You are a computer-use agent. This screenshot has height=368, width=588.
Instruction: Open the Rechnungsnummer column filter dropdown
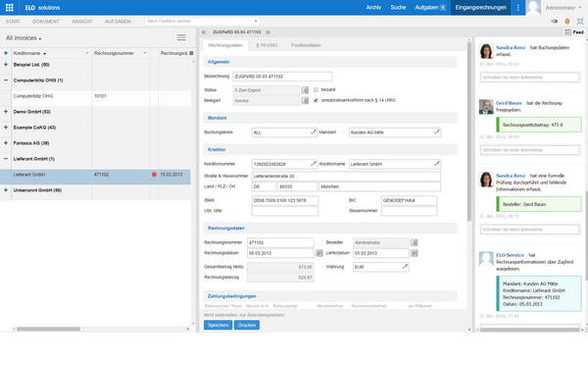coord(145,53)
